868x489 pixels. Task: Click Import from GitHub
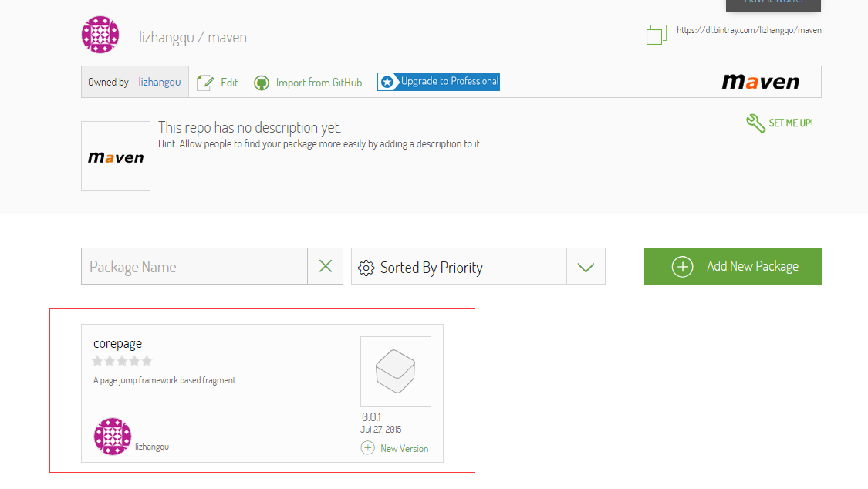pyautogui.click(x=319, y=83)
